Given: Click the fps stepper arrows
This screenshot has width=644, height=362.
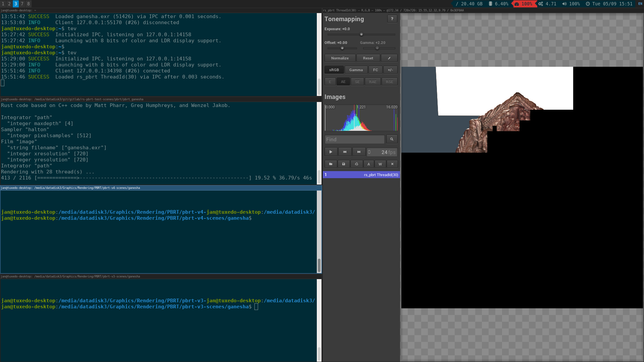Looking at the screenshot, I should tap(369, 152).
